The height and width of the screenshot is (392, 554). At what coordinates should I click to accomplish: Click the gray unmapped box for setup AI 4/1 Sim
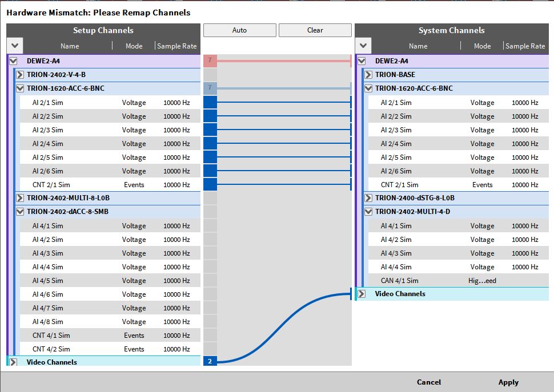coord(210,225)
